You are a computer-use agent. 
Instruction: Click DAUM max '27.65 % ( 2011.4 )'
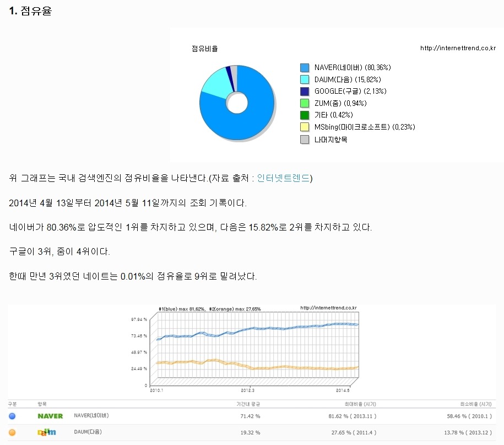[x=354, y=433]
